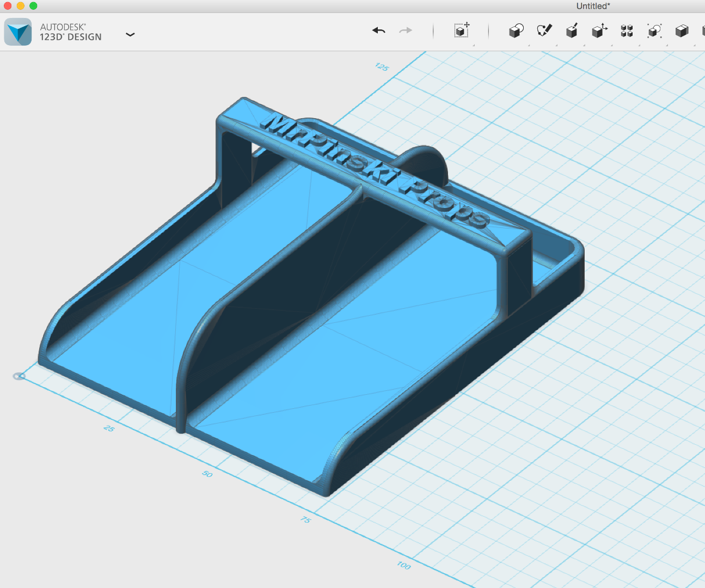Click the "100" grid ruler label
This screenshot has width=705, height=588.
404,566
